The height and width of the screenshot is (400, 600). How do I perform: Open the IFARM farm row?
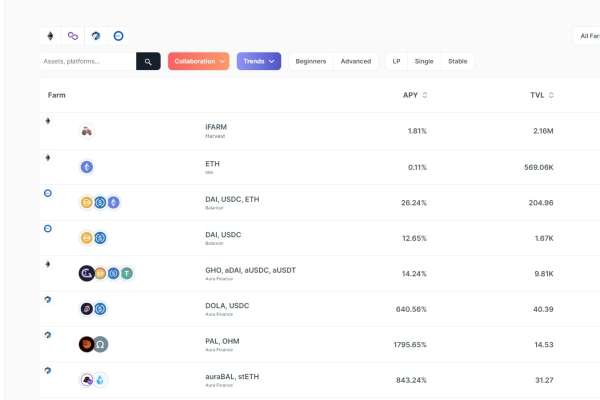(320, 131)
